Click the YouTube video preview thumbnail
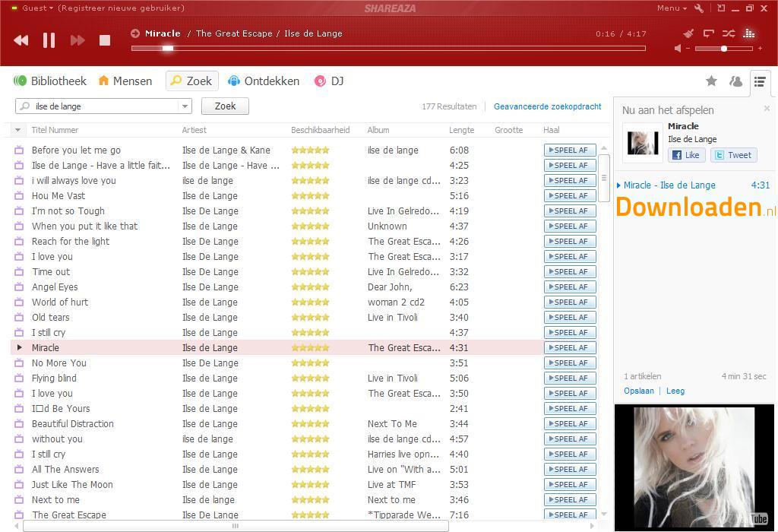The height and width of the screenshot is (532, 778). tap(694, 467)
